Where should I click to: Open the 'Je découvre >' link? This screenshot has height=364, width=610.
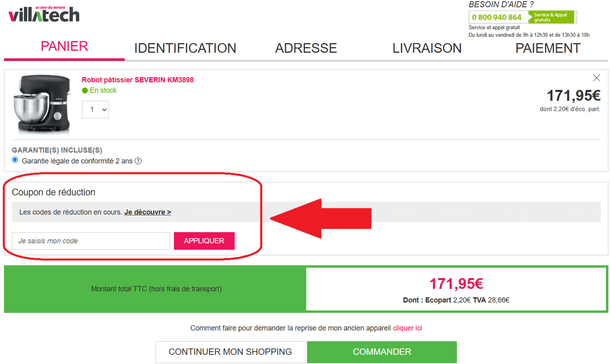[x=148, y=212]
